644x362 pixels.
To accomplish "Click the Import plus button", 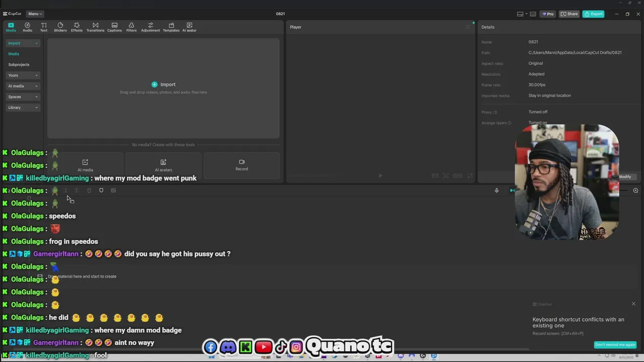I will point(154,84).
